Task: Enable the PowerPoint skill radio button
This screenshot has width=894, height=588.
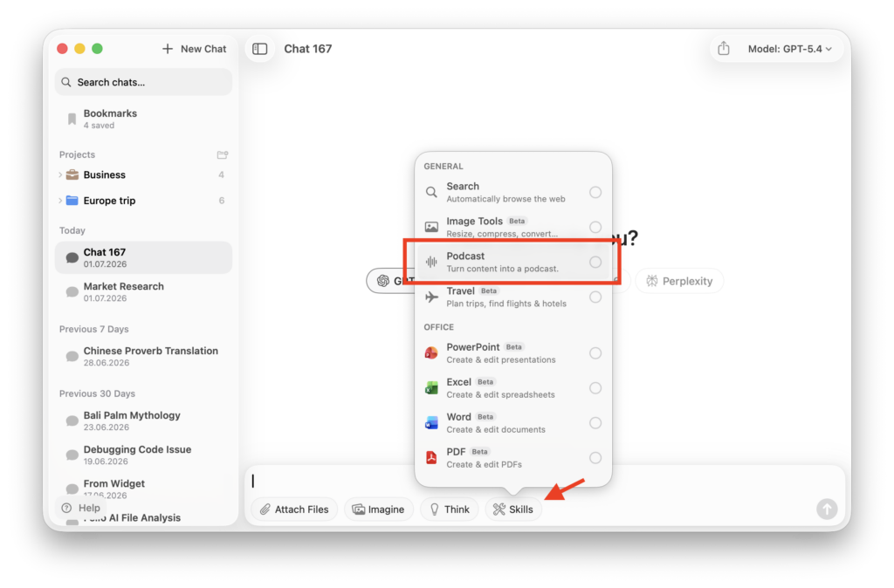Action: [x=595, y=353]
